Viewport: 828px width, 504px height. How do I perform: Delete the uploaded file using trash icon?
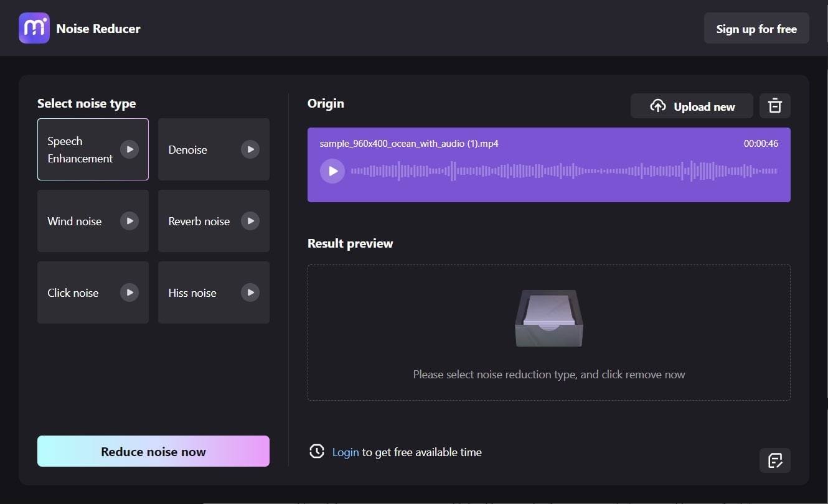pos(774,106)
